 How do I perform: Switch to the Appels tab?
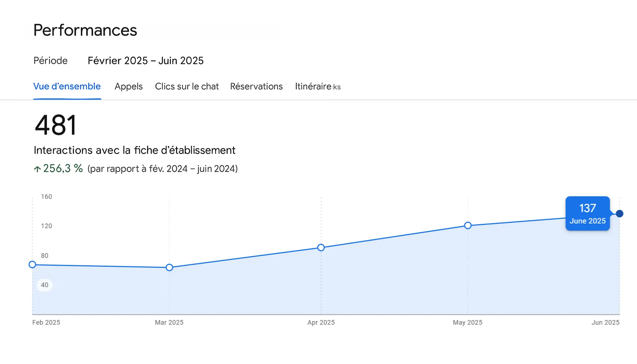coord(128,86)
